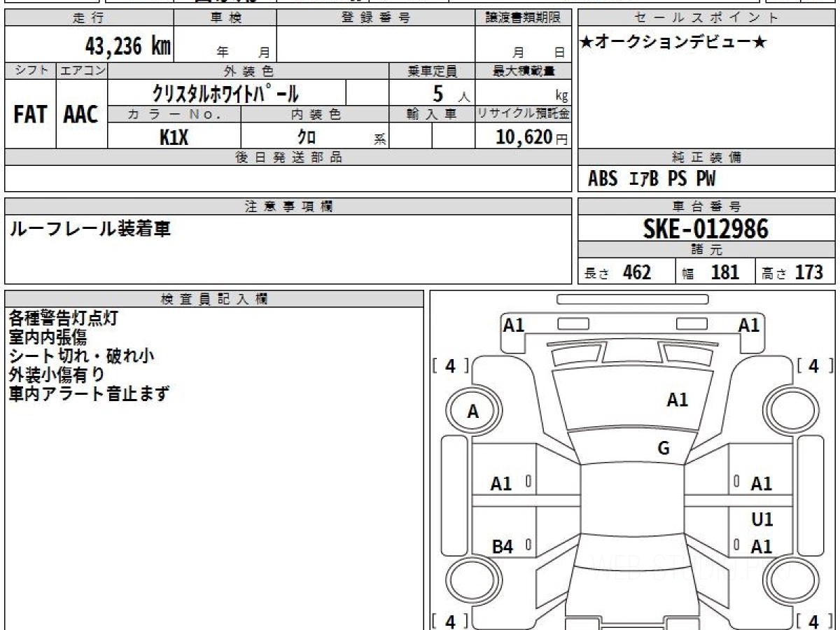Select the 各種警告灯点灯 inspector note line
The height and width of the screenshot is (630, 840).
pyautogui.click(x=64, y=318)
